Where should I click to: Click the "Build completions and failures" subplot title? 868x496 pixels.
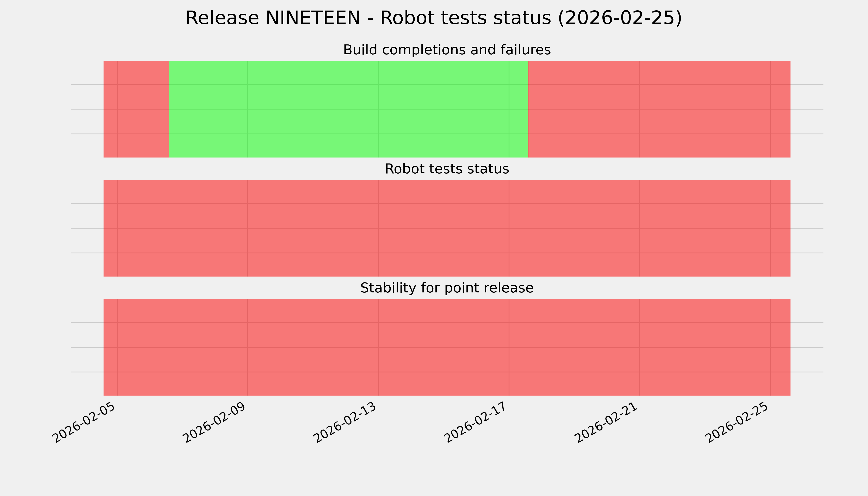pos(447,50)
